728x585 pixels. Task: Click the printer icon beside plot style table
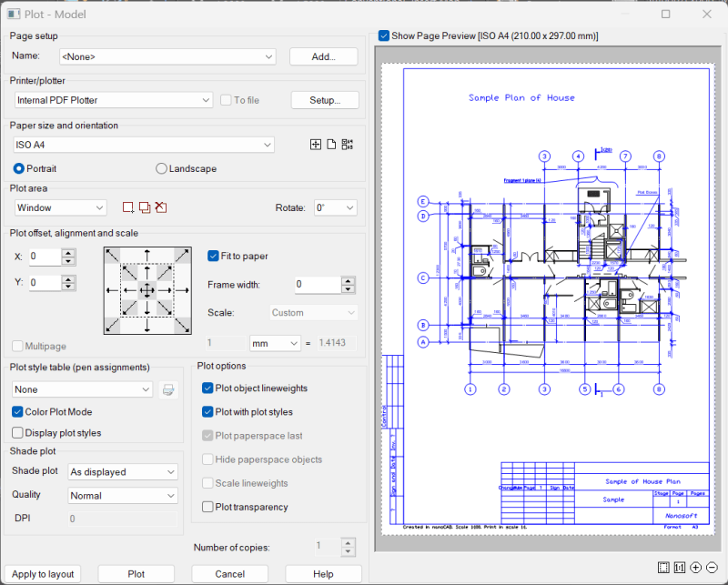pos(167,389)
